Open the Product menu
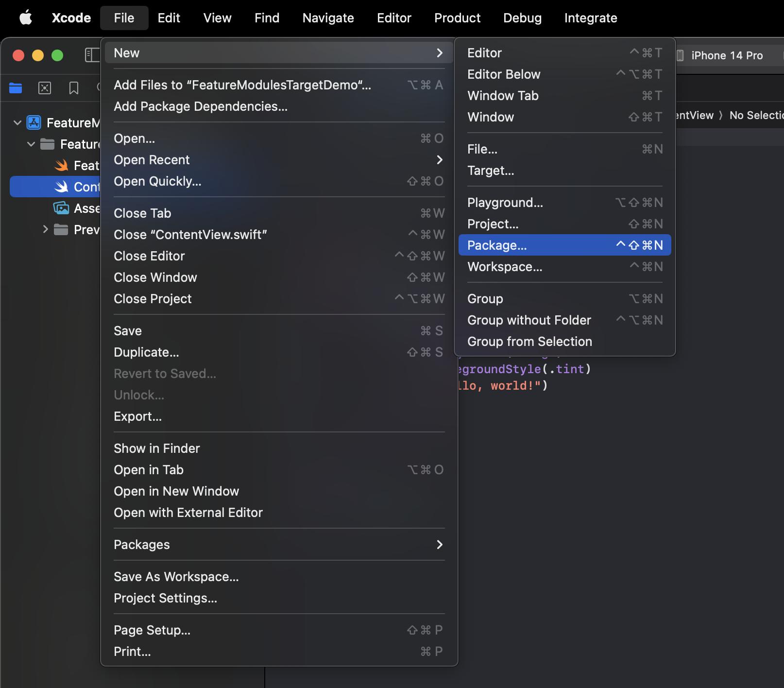 coord(457,18)
